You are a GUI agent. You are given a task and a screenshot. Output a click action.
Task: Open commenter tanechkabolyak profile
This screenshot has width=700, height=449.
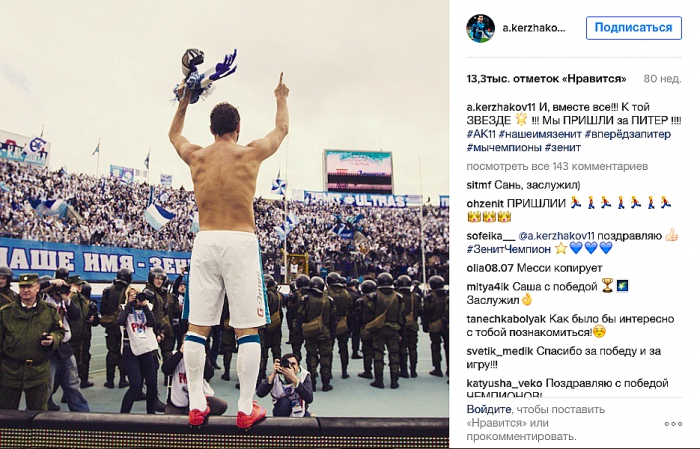point(506,319)
